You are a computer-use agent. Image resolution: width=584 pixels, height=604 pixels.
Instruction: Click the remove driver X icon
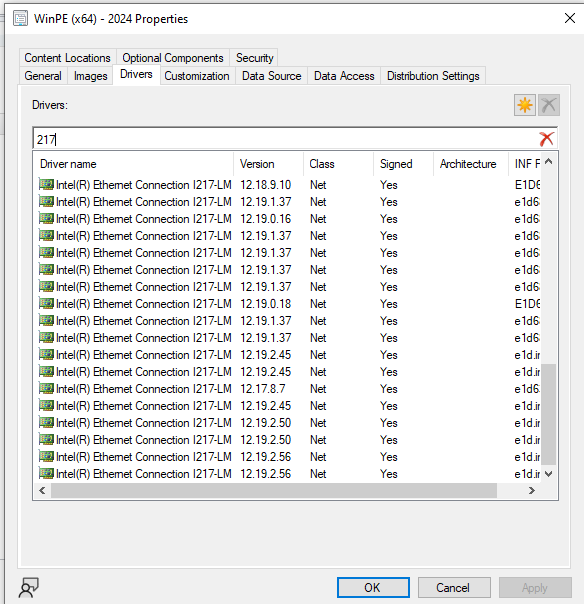pos(549,105)
